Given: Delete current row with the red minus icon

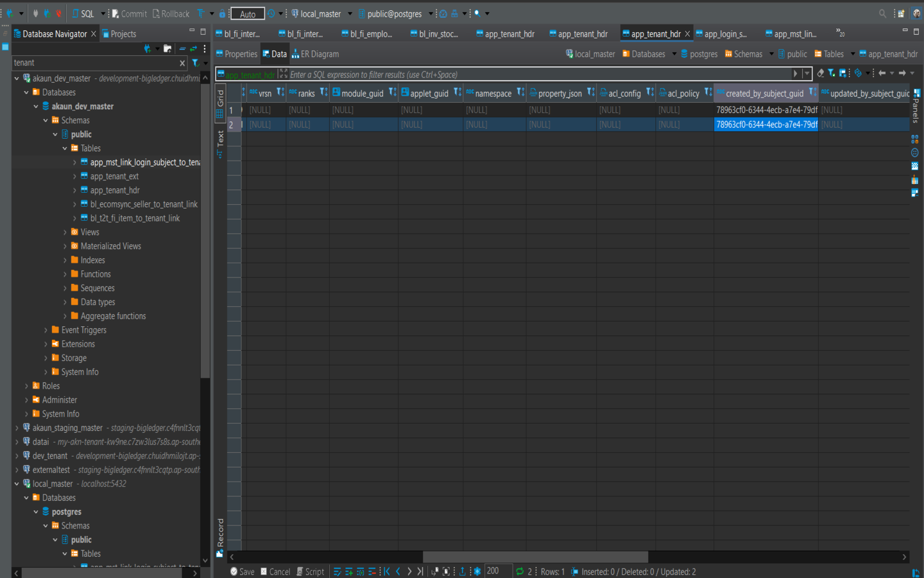Looking at the screenshot, I should click(372, 572).
